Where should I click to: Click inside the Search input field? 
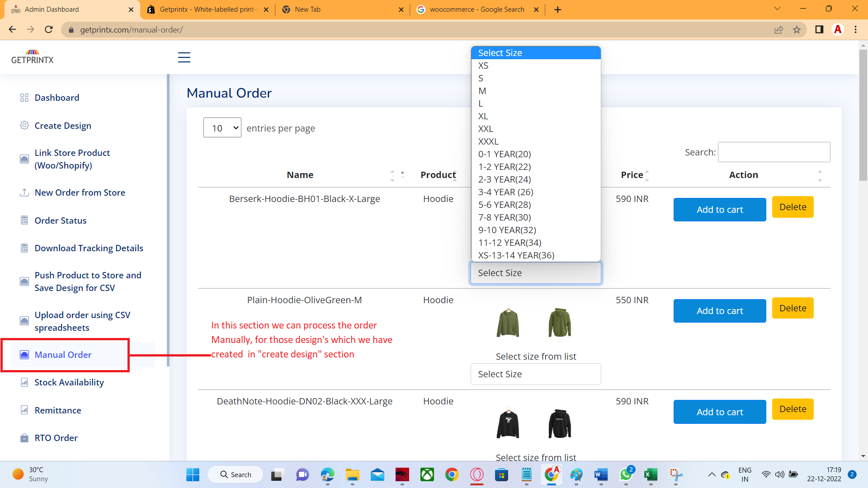point(774,152)
